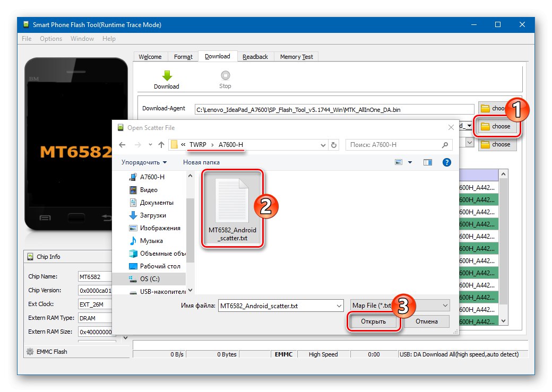
Task: Click the EMMC Flash gear icon
Action: (x=30, y=351)
